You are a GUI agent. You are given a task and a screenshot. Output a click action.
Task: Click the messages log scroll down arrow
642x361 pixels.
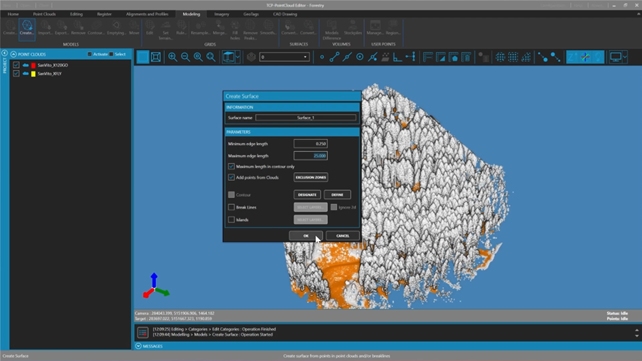tap(637, 336)
